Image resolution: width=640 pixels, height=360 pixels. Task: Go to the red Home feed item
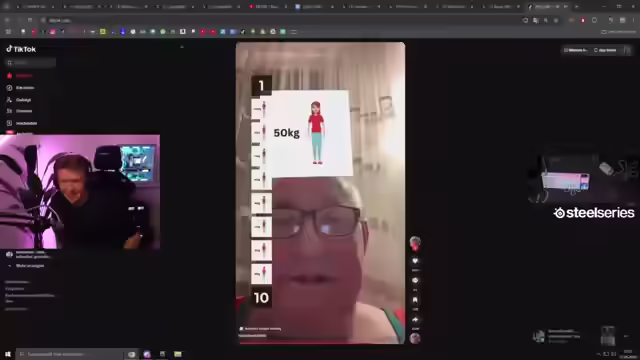point(20,76)
